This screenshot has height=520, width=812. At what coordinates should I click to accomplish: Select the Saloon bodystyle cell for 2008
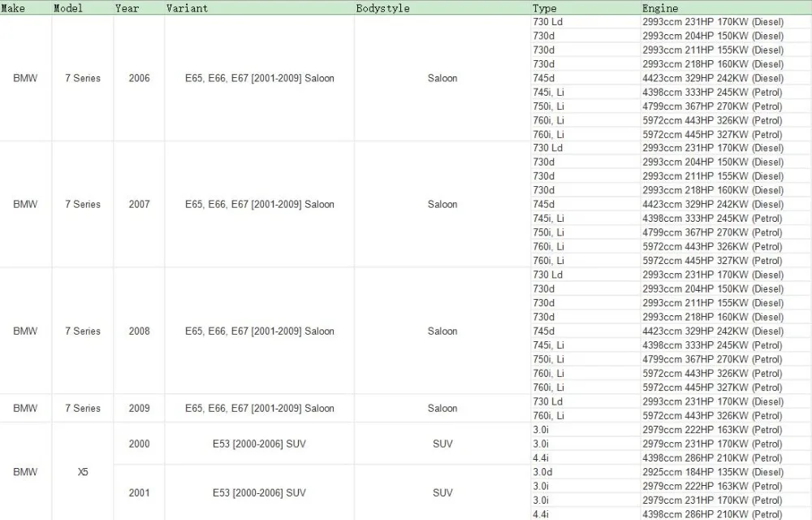coord(443,331)
